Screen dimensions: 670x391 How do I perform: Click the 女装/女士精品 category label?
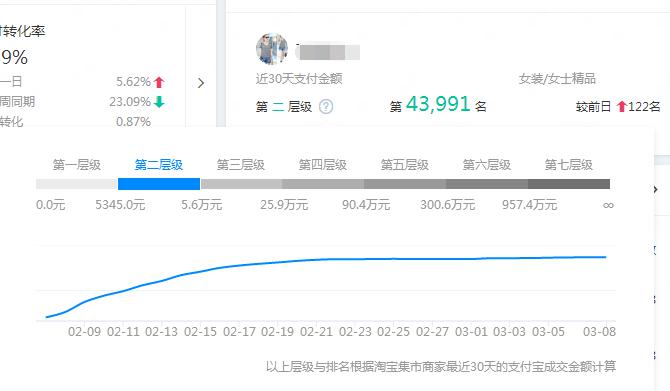click(x=557, y=79)
